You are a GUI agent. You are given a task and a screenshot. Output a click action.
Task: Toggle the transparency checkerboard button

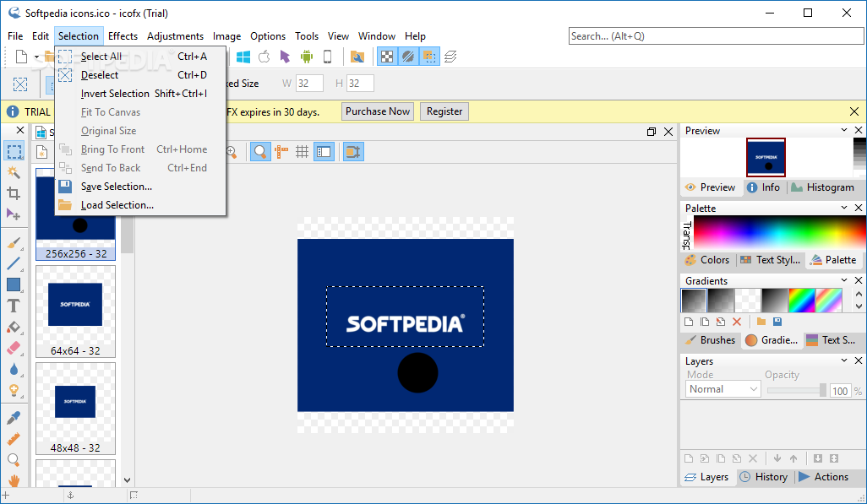coord(387,57)
